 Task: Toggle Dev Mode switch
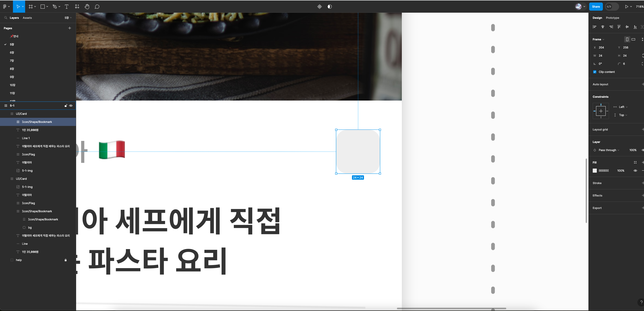[x=612, y=7]
